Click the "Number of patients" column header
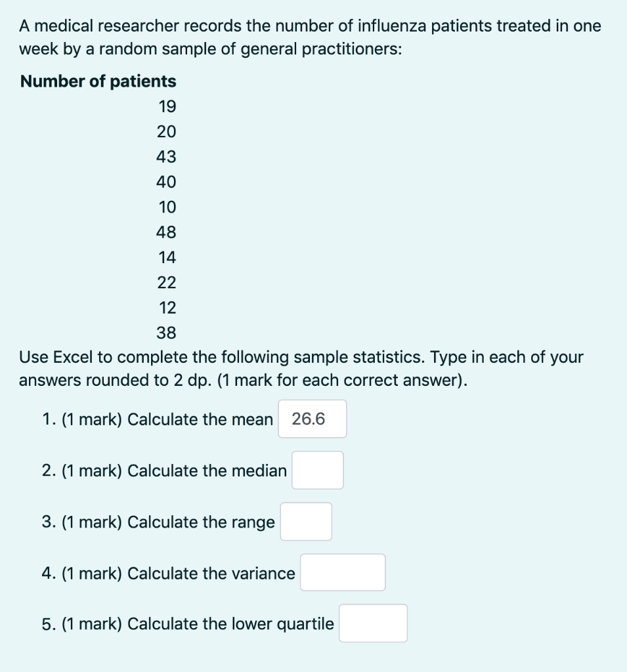627x672 pixels. (x=98, y=81)
